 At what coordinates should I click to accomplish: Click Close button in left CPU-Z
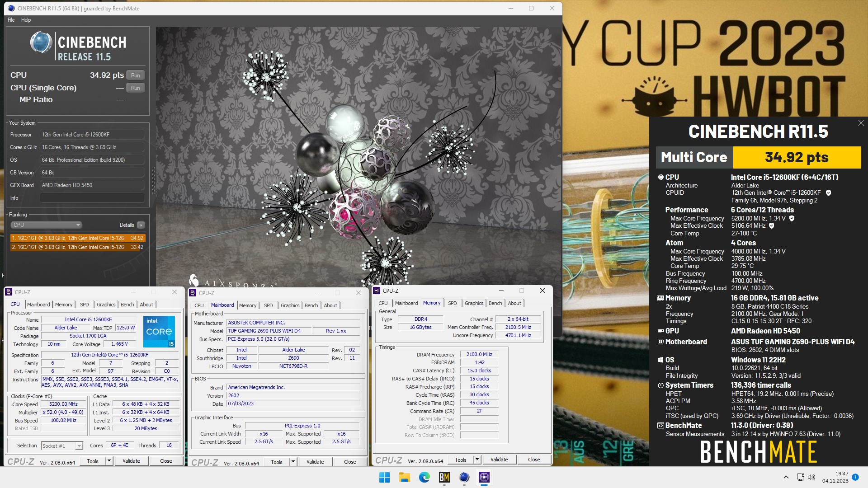(166, 461)
